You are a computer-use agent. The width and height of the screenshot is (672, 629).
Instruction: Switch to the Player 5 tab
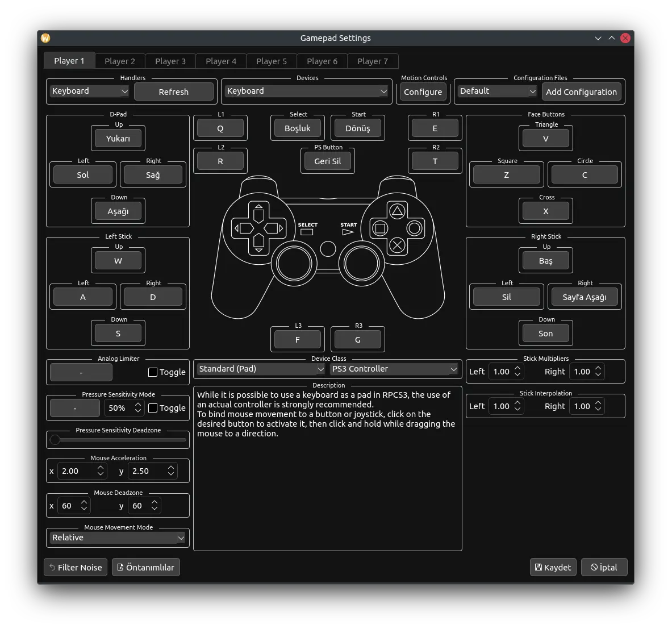(272, 61)
